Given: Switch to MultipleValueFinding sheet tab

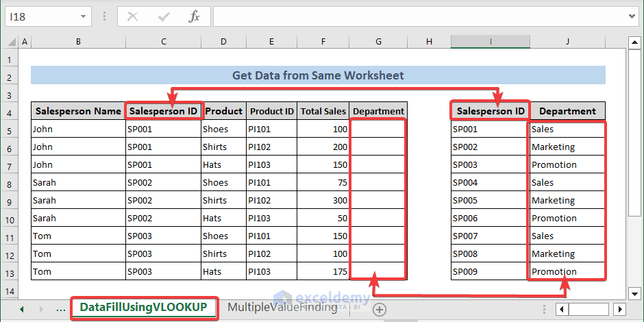Looking at the screenshot, I should point(282,307).
